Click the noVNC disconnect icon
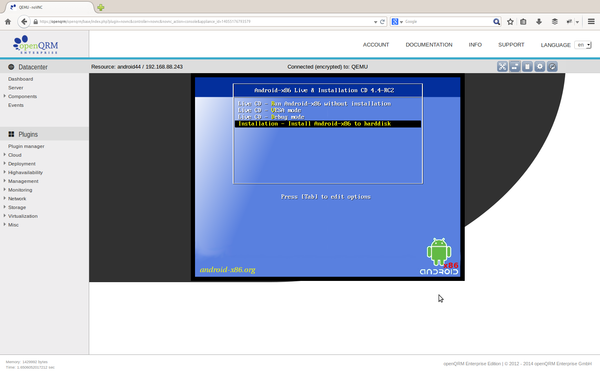This screenshot has height=374, width=600. (552, 67)
